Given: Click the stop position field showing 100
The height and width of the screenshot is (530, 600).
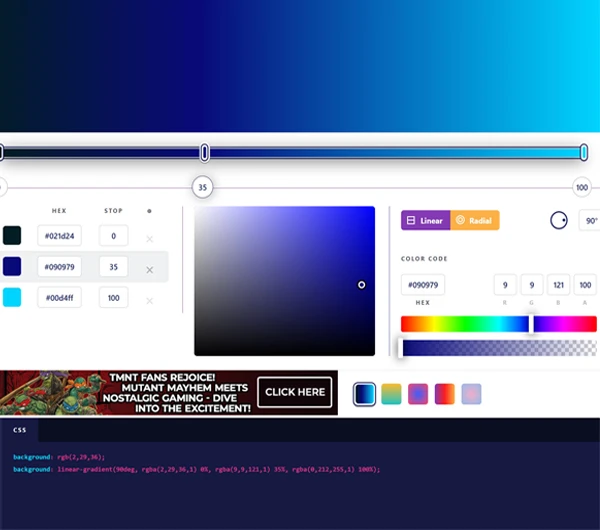Looking at the screenshot, I should 113,297.
